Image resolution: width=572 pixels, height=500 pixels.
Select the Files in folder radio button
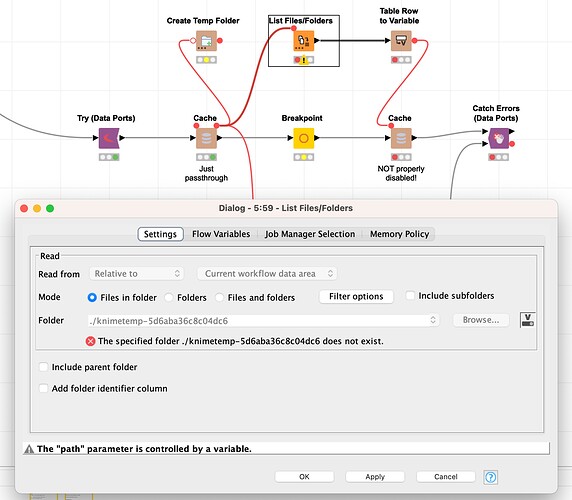coord(92,297)
